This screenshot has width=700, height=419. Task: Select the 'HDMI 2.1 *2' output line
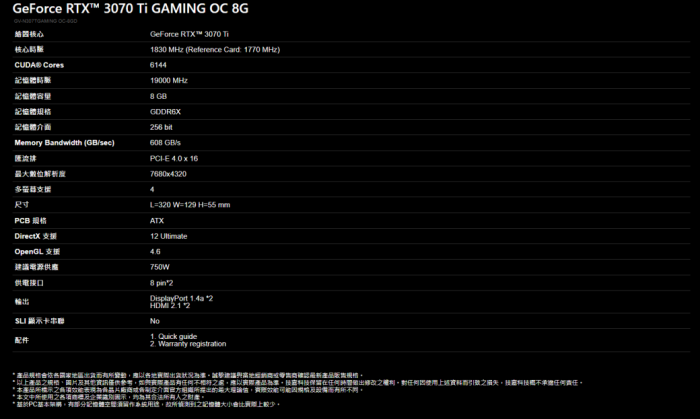coord(170,306)
